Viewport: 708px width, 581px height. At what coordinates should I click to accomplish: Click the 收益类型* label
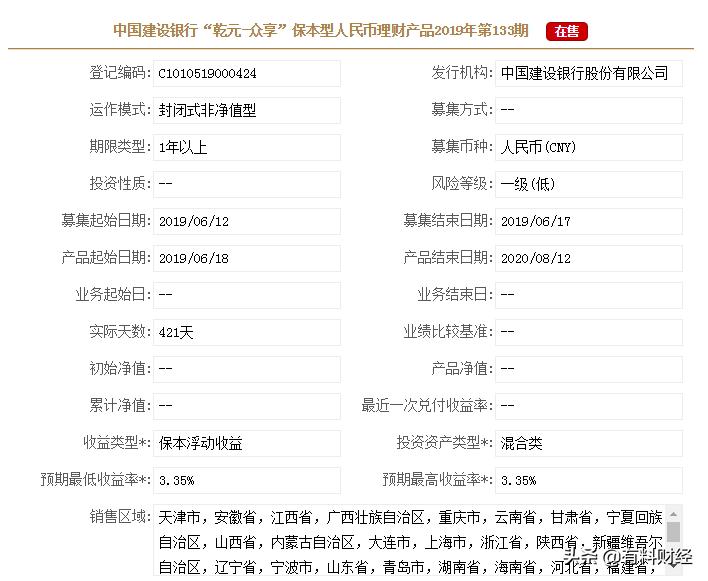[x=117, y=443]
